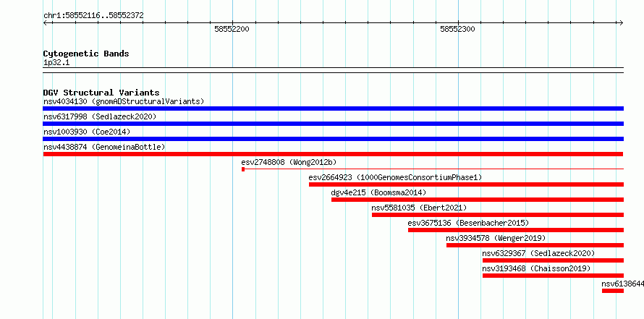Click the red bar for nsv3193468
The height and width of the screenshot is (319, 644).
click(x=554, y=276)
